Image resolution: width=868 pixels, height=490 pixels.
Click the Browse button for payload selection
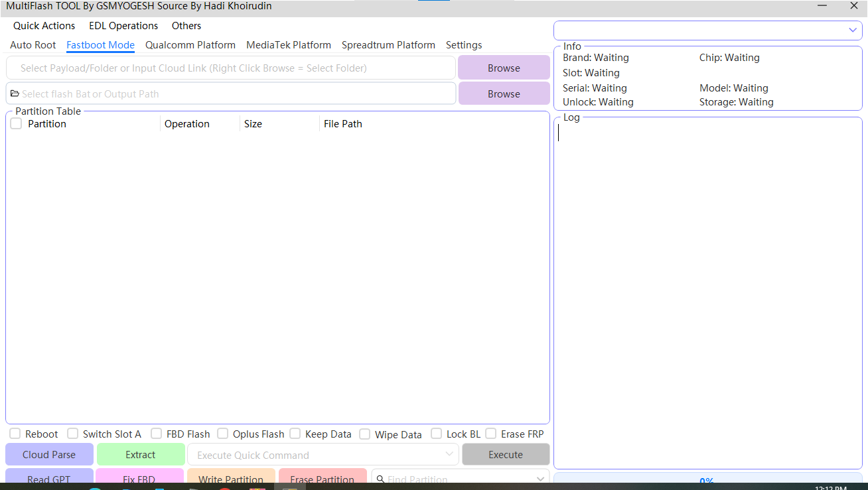pyautogui.click(x=504, y=68)
